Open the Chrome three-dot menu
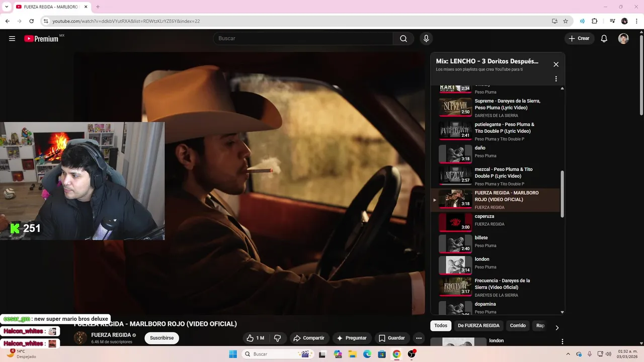The image size is (644, 362). pos(636,21)
